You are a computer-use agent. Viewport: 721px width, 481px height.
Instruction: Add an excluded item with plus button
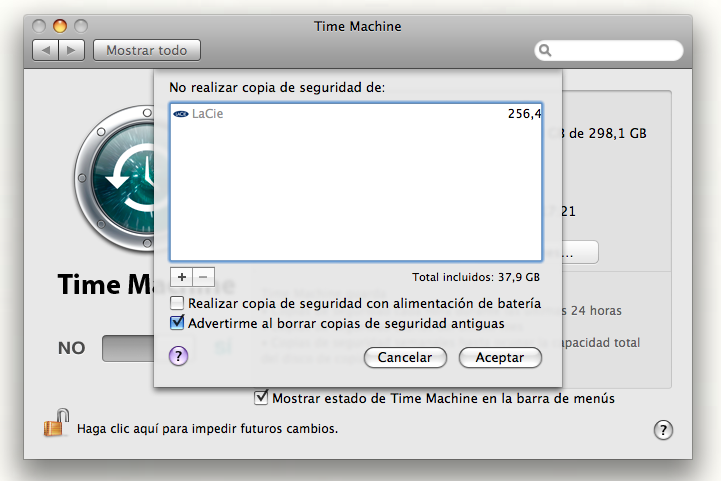182,277
